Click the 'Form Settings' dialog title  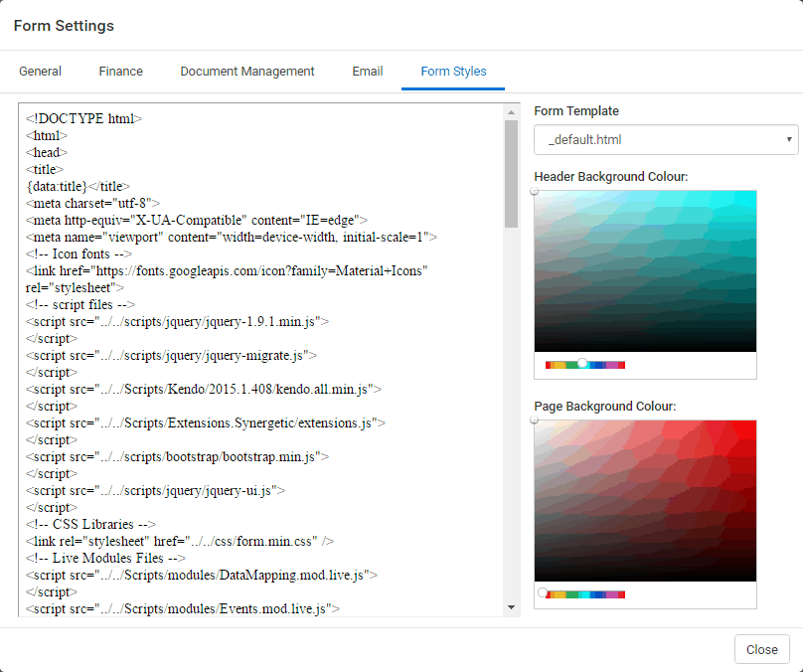[x=64, y=26]
